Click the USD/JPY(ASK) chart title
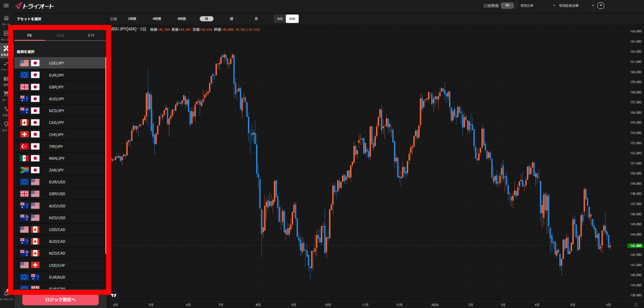This screenshot has width=644, height=308. [x=128, y=29]
